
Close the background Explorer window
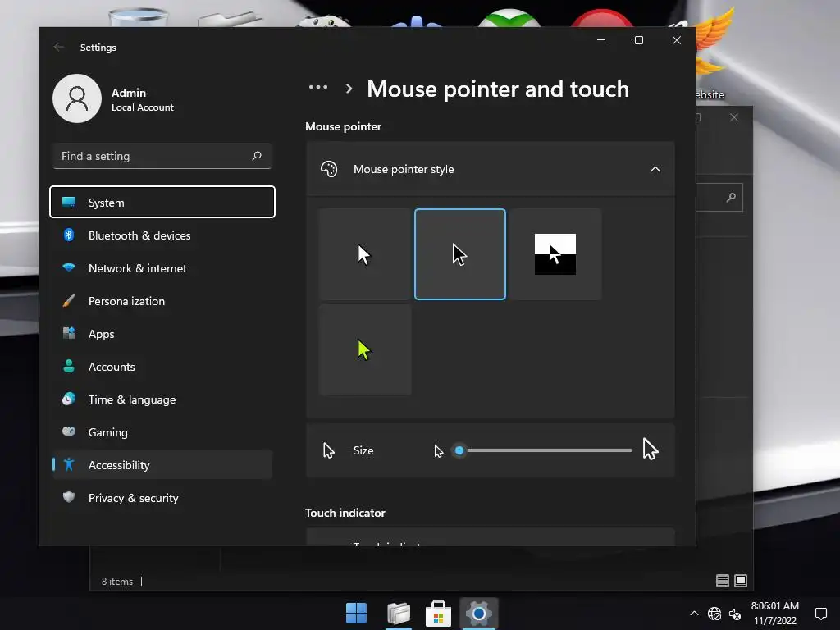click(734, 117)
